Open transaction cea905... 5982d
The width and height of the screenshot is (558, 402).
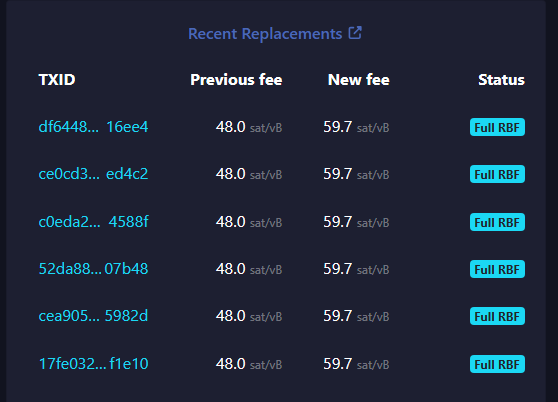(93, 316)
